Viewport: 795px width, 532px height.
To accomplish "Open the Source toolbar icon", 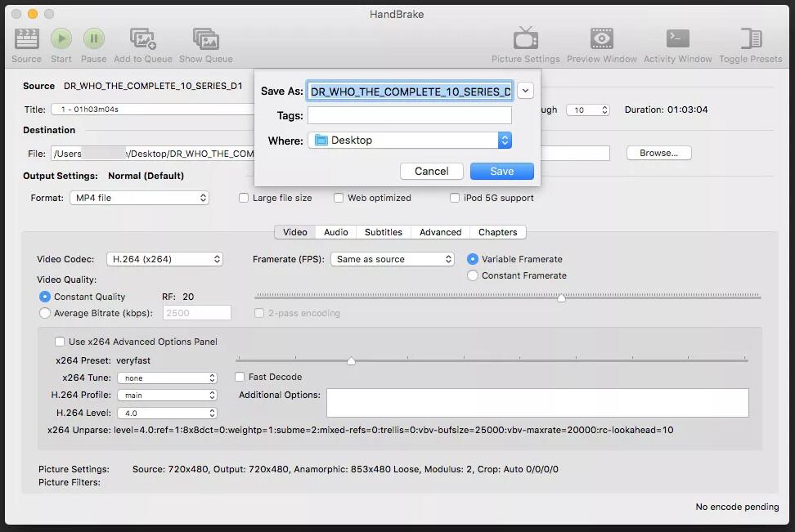I will click(x=26, y=39).
